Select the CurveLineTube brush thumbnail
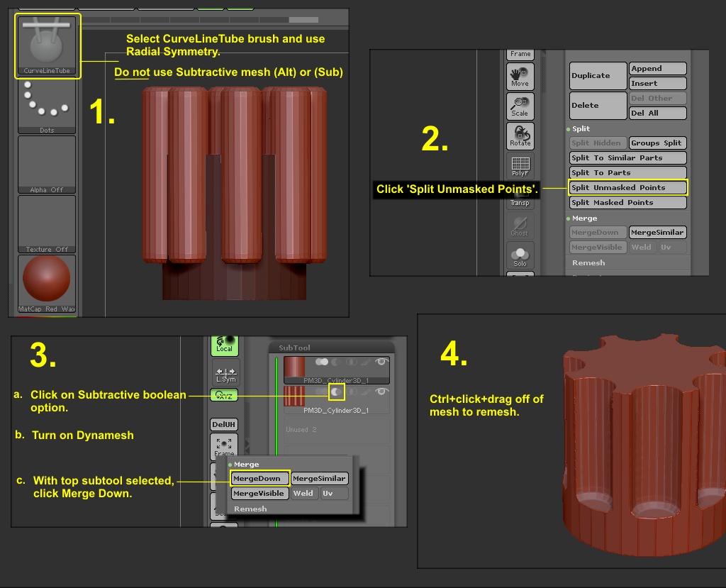726x588 pixels. pos(47,46)
